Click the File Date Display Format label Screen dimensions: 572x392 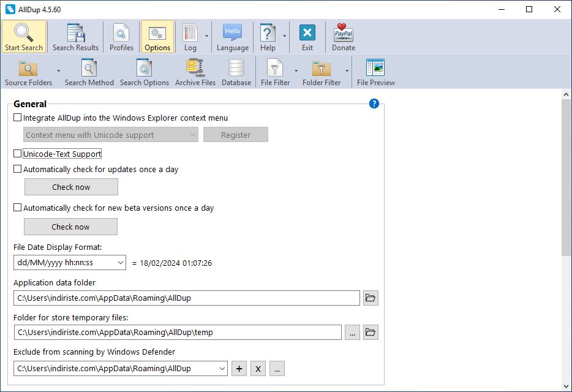point(58,247)
